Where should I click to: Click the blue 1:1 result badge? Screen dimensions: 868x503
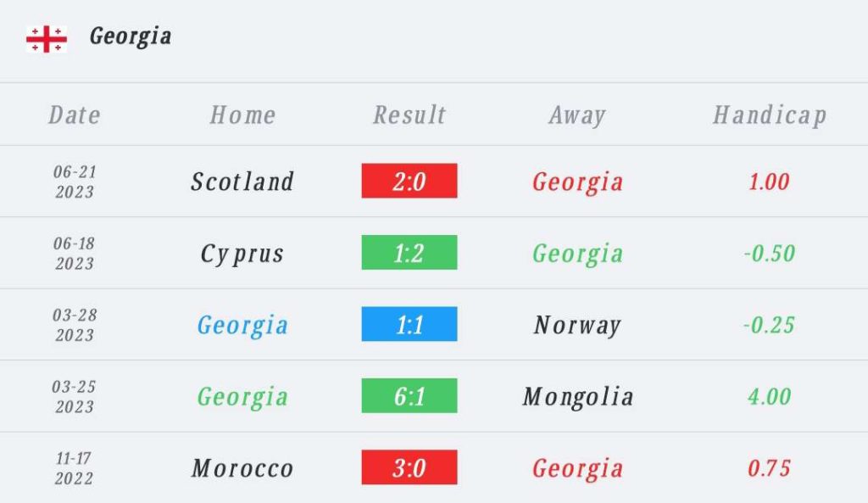point(409,323)
